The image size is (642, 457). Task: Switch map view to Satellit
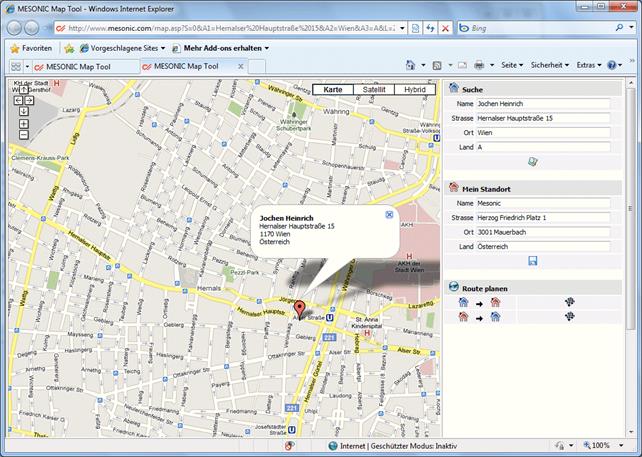pyautogui.click(x=374, y=89)
